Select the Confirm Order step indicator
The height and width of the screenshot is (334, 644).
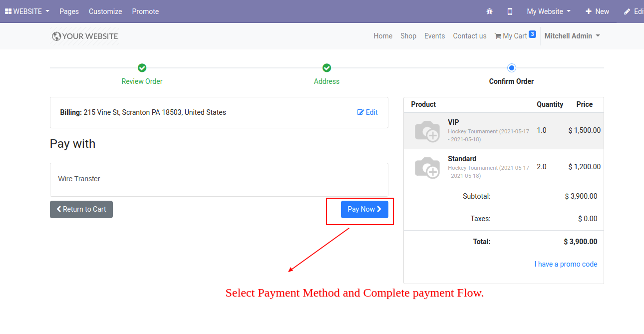point(511,68)
